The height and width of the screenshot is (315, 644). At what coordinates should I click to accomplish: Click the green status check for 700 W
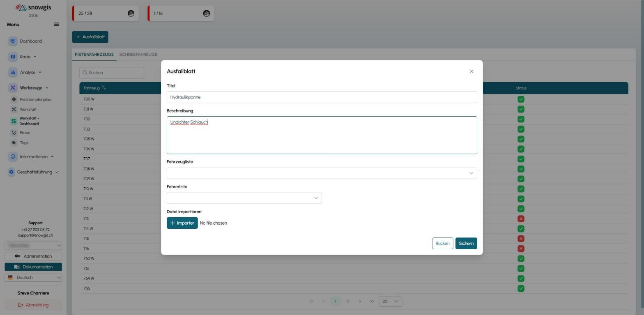pos(521,99)
